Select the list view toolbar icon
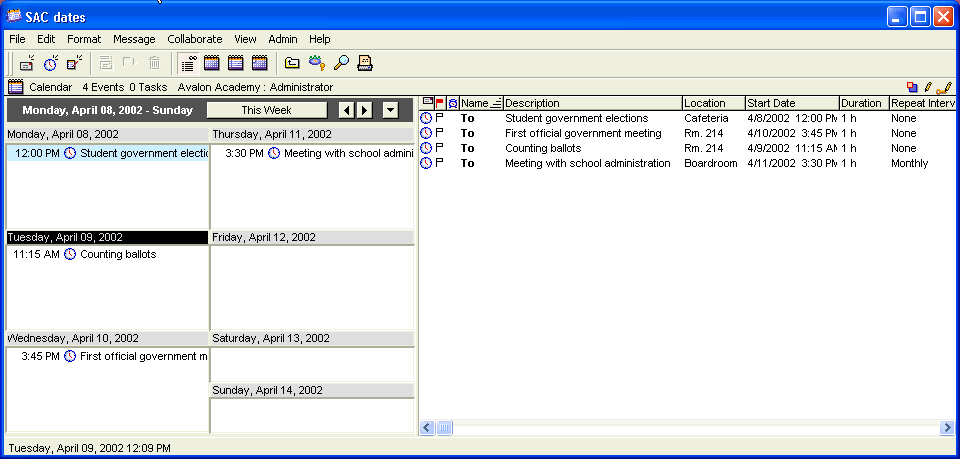960x459 pixels. pos(188,63)
